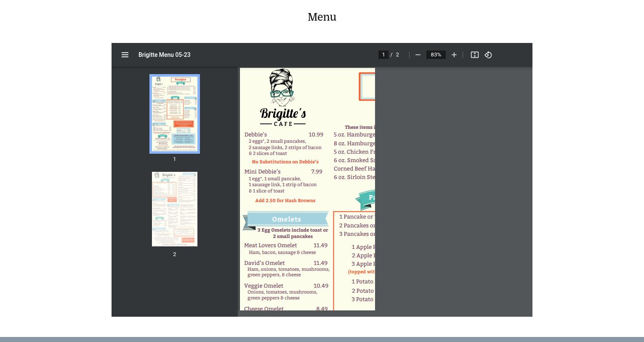Click the No Substitutions on Debbie's note

285,162
